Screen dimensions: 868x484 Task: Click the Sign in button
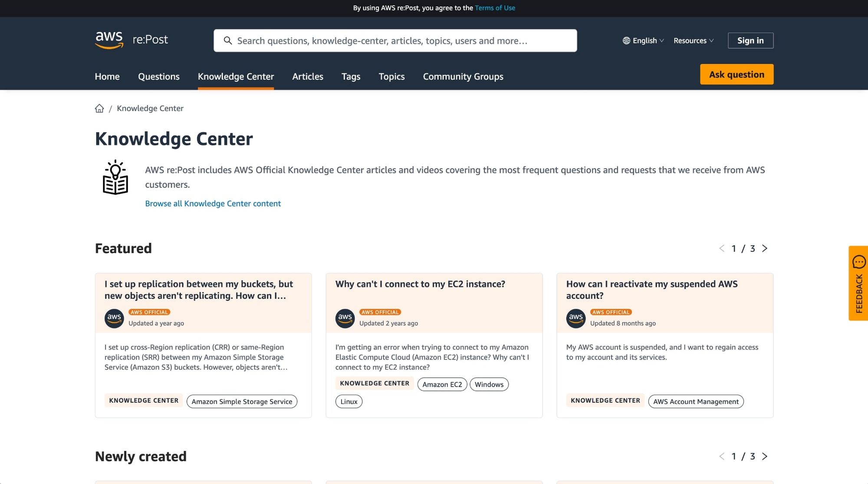tap(750, 41)
